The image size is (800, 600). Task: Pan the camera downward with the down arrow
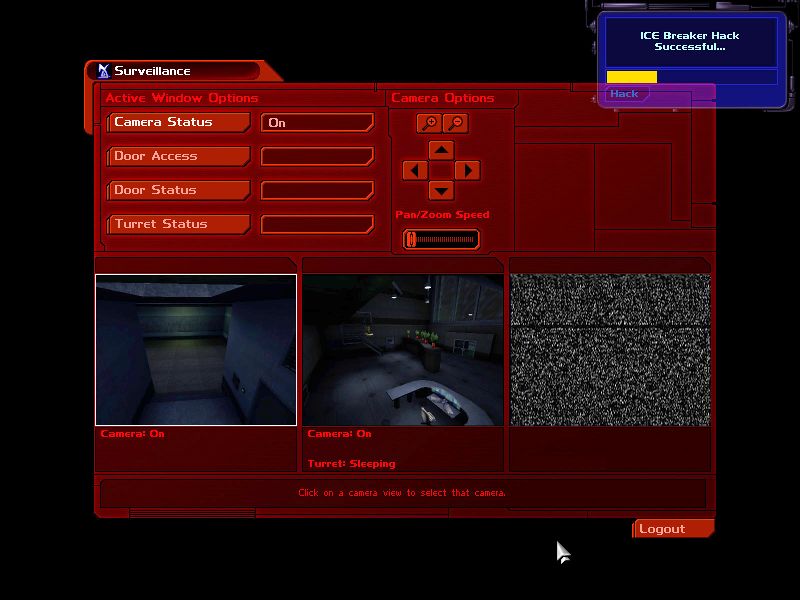(x=442, y=190)
